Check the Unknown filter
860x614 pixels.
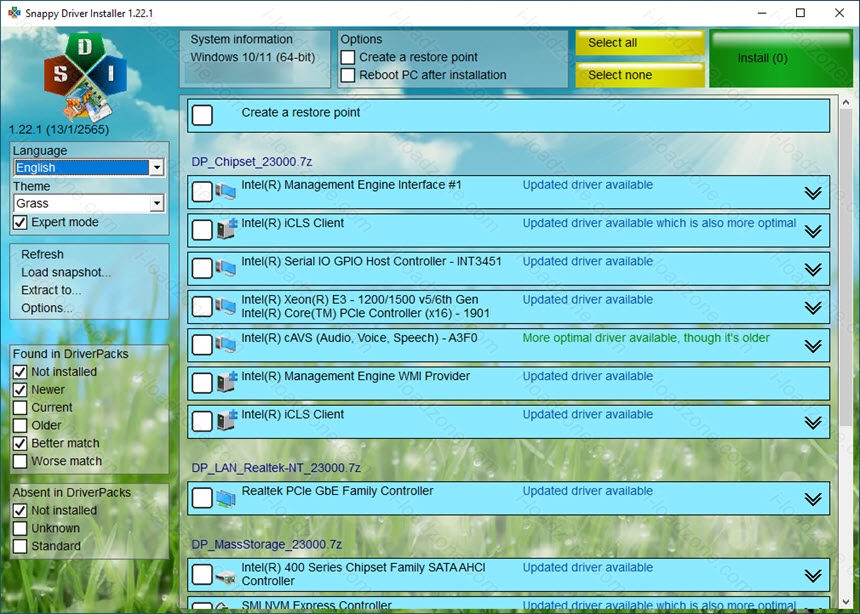(20, 528)
